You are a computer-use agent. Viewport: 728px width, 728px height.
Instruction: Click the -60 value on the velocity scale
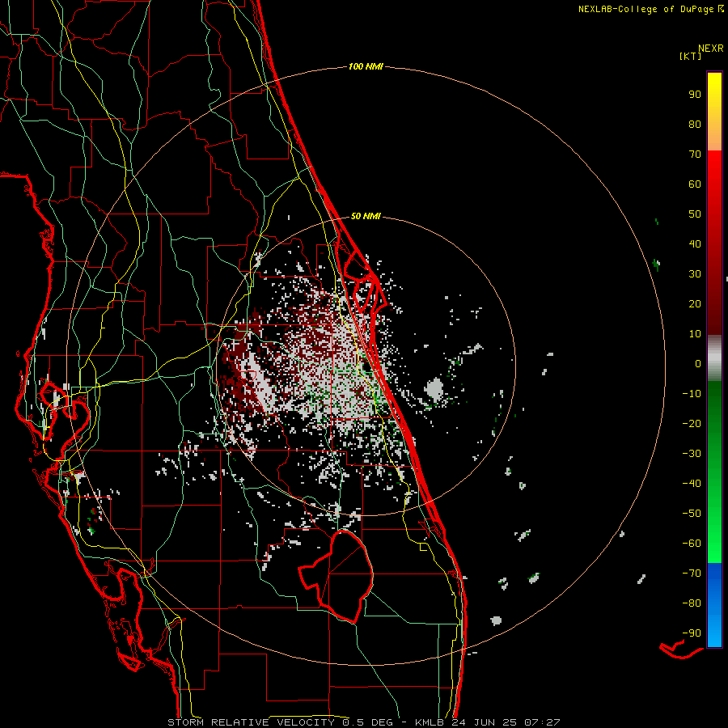click(692, 544)
